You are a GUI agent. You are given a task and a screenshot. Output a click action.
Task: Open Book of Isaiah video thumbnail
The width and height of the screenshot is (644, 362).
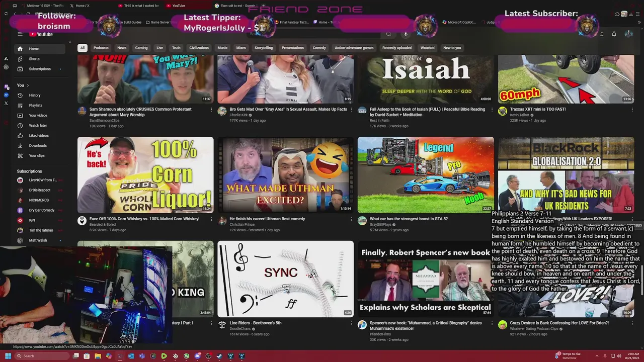426,79
